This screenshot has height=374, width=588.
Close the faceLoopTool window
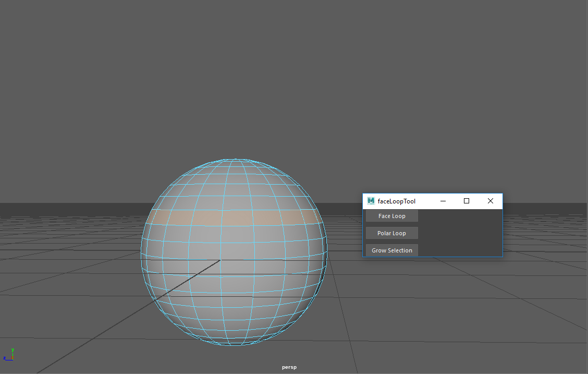coord(490,201)
